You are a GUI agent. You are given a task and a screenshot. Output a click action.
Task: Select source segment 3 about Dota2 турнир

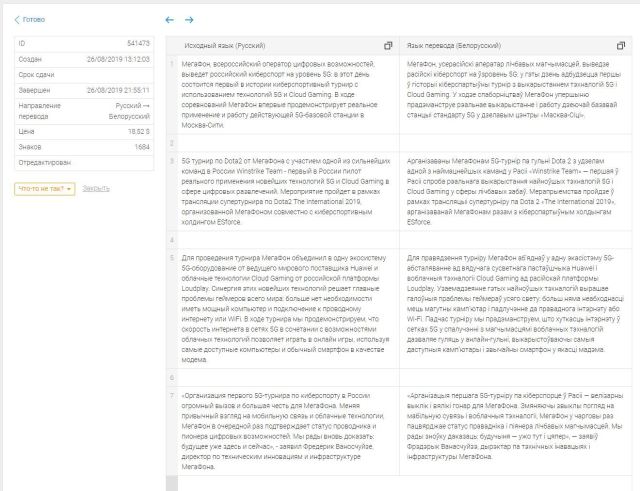tap(285, 191)
